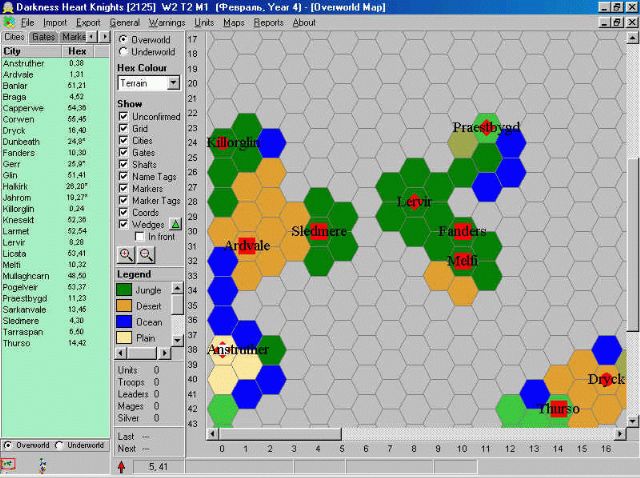
Task: Select the Anstruther marker on map
Action: [x=222, y=350]
